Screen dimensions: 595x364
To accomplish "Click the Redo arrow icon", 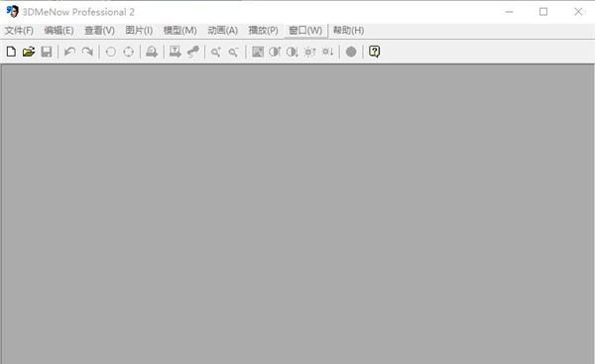I will 87,52.
